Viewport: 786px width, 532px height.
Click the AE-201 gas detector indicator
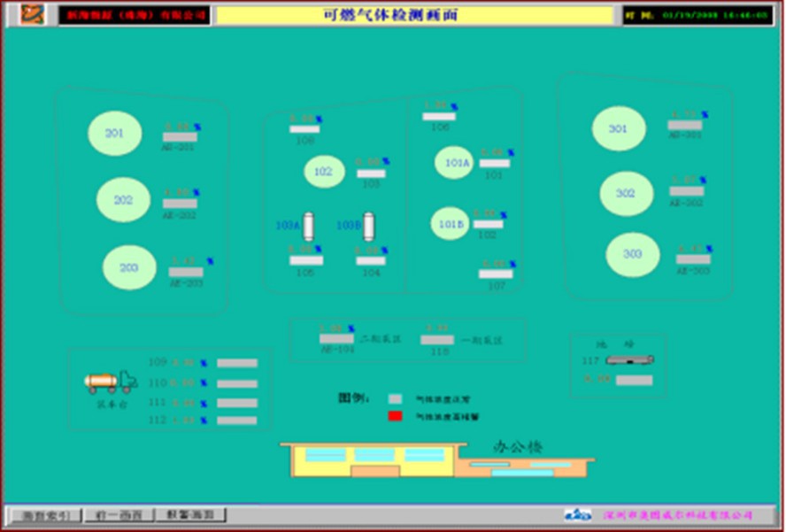click(x=180, y=137)
